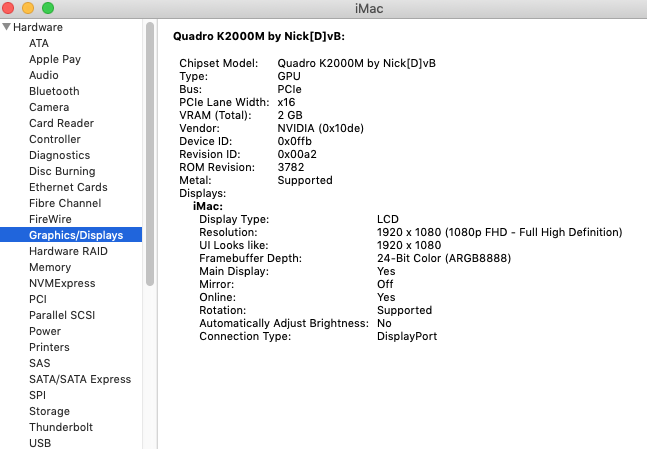Select the Audio hardware entry
This screenshot has width=647, height=449.
44,75
